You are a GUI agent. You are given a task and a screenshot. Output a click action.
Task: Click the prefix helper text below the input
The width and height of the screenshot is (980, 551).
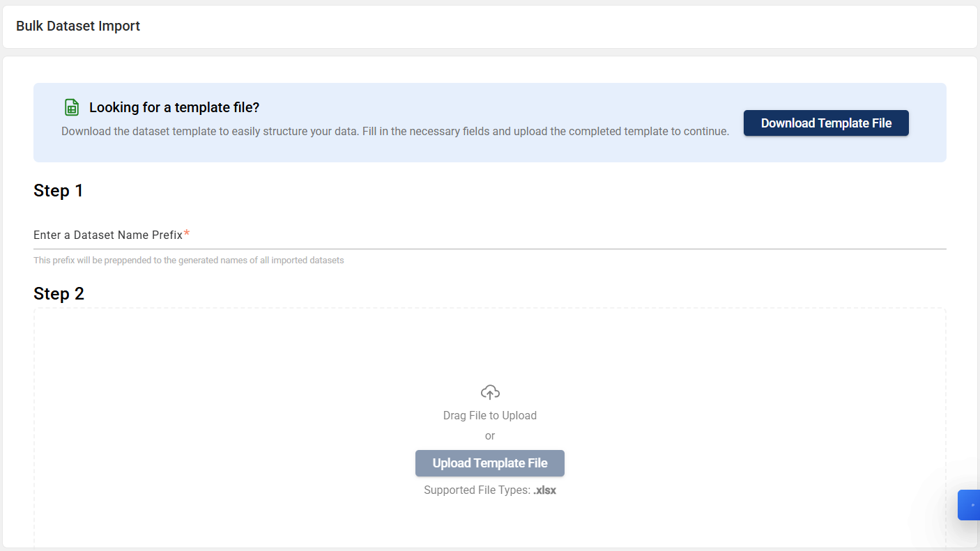(189, 261)
